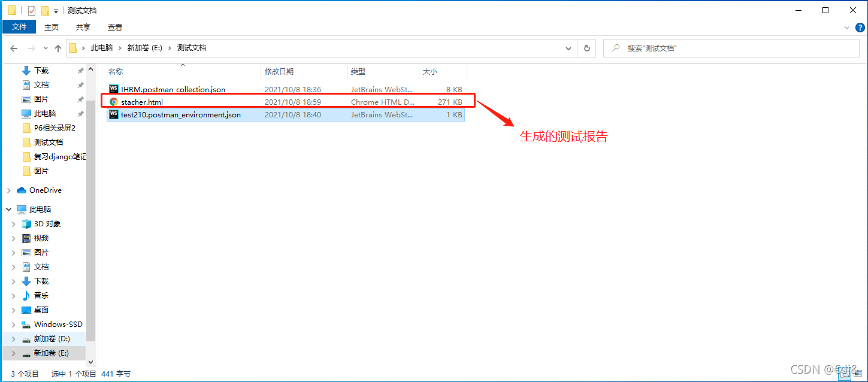Sort by 修改日期 column header

279,71
